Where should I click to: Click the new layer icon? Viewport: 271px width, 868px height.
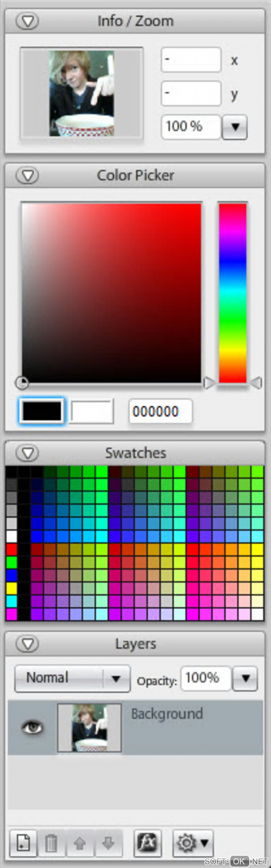pos(23,843)
